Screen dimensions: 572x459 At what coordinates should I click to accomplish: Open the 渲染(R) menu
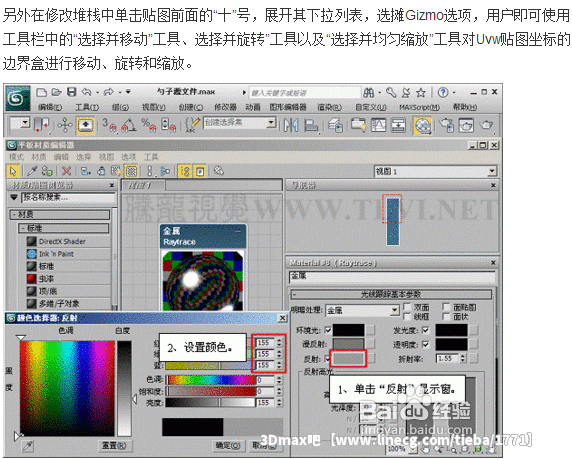pyautogui.click(x=329, y=107)
